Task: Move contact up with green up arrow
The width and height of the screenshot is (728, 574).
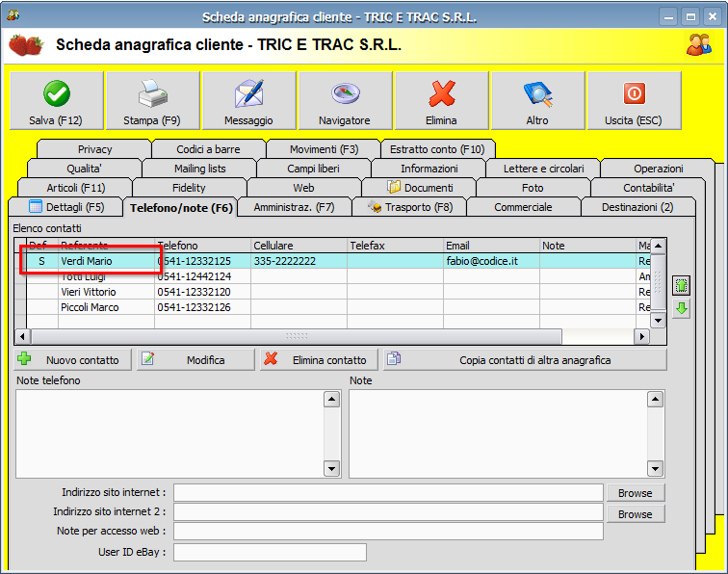Action: [681, 285]
